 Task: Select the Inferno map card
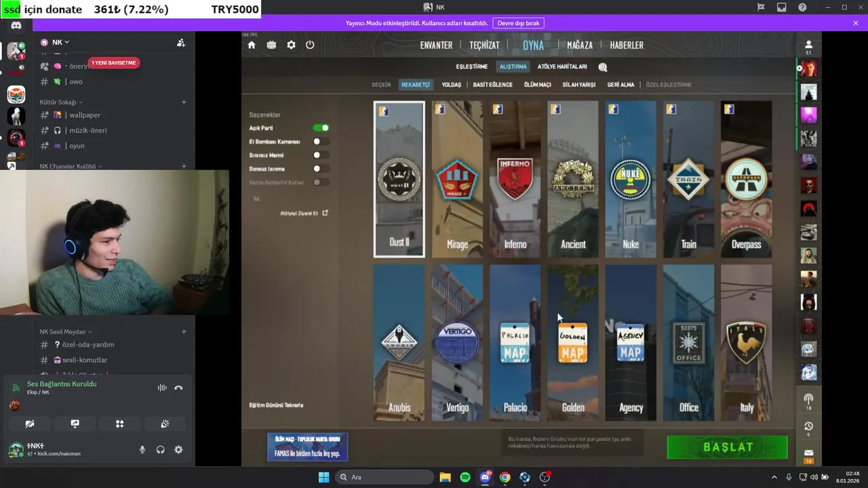point(515,180)
